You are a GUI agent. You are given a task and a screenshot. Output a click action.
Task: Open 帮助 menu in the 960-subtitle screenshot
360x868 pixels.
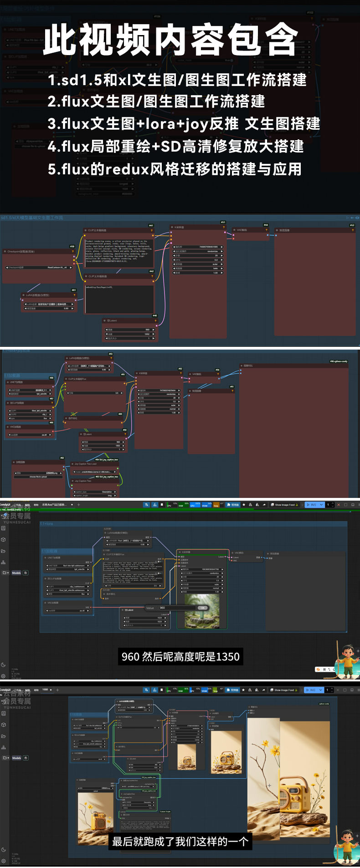(36, 505)
